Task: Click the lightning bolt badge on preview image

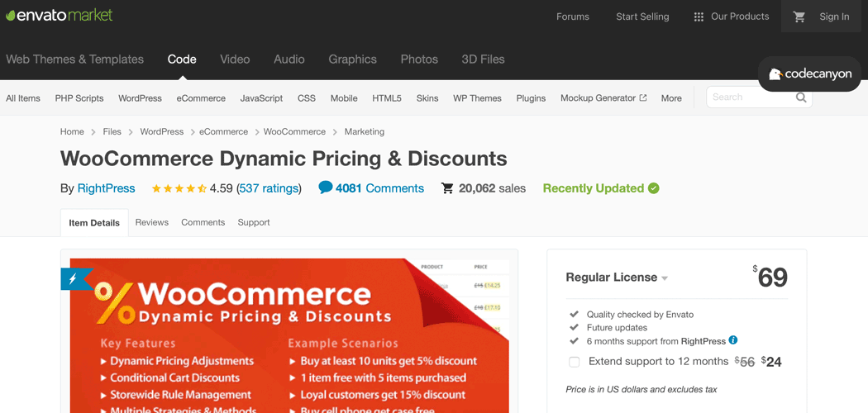Action: pos(73,279)
